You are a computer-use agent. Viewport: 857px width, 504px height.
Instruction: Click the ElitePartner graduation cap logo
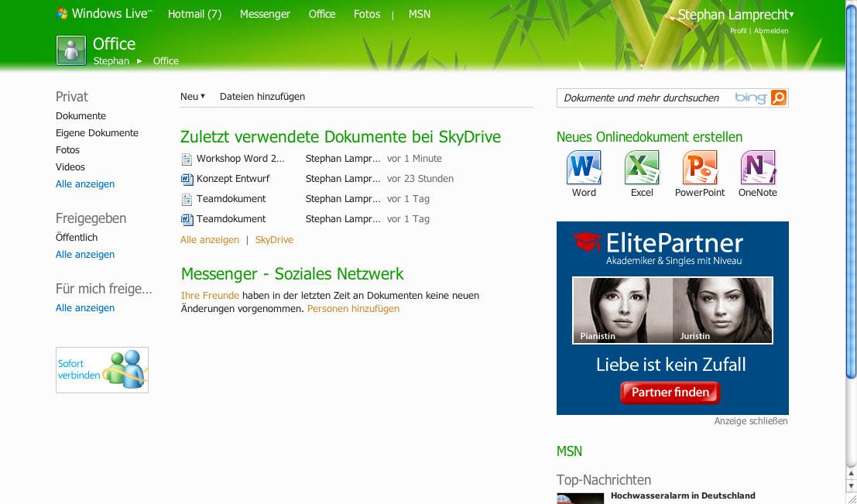[x=587, y=242]
